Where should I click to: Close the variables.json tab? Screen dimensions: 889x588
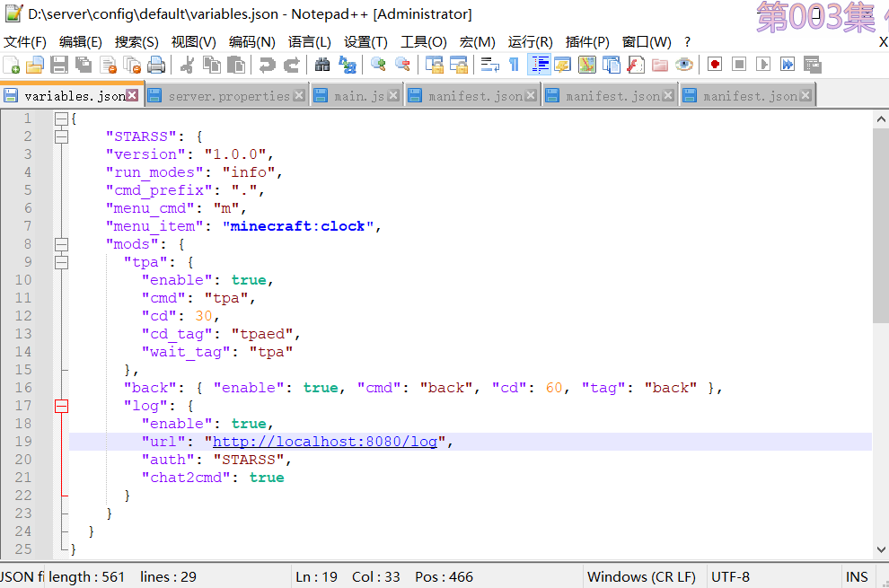coord(132,95)
